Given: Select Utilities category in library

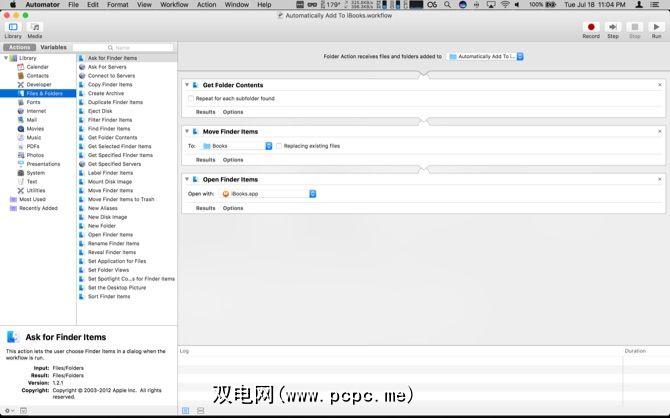Looking at the screenshot, I should 36,191.
